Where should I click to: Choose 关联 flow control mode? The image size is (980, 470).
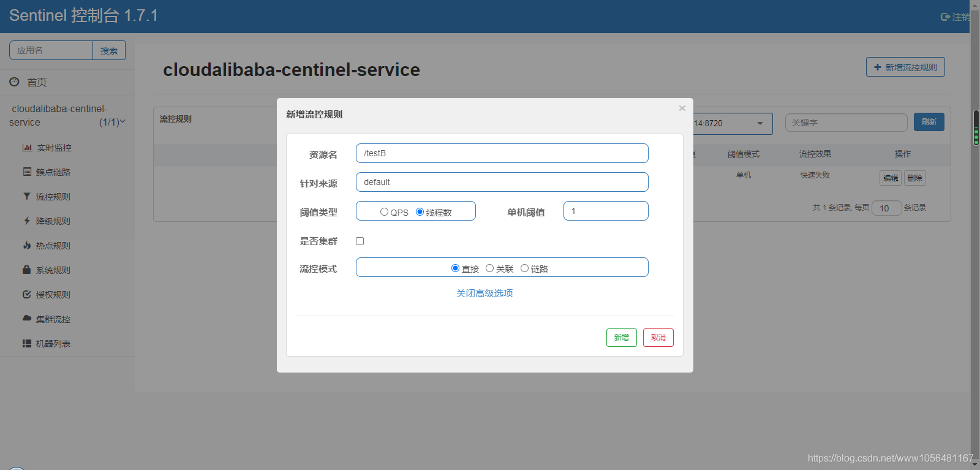[x=489, y=268]
